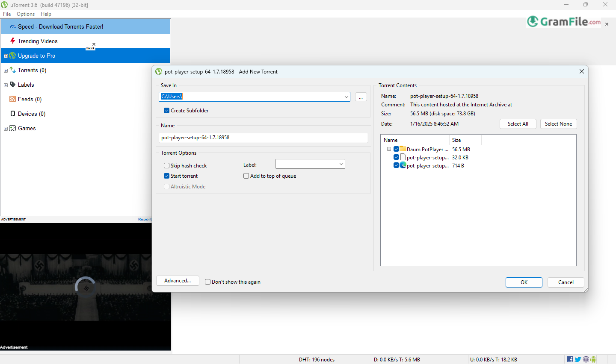The height and width of the screenshot is (364, 616).
Task: Close the GramFile advertisement banner
Action: [x=607, y=24]
